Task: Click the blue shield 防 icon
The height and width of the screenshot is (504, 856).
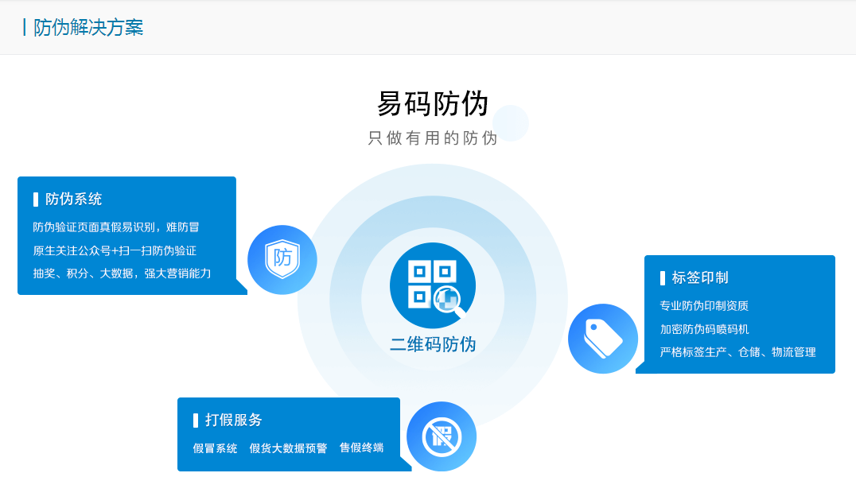Action: point(282,259)
